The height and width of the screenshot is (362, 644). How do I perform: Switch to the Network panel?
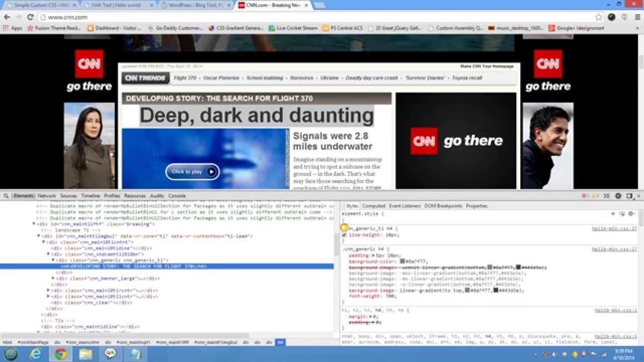click(x=47, y=196)
